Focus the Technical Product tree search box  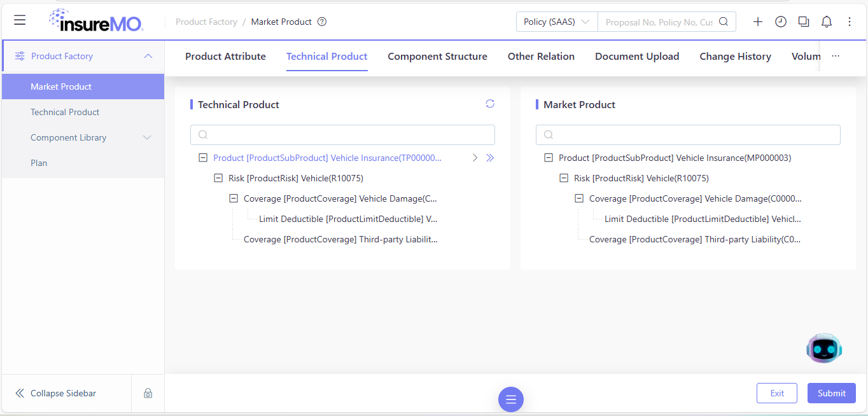coord(342,135)
